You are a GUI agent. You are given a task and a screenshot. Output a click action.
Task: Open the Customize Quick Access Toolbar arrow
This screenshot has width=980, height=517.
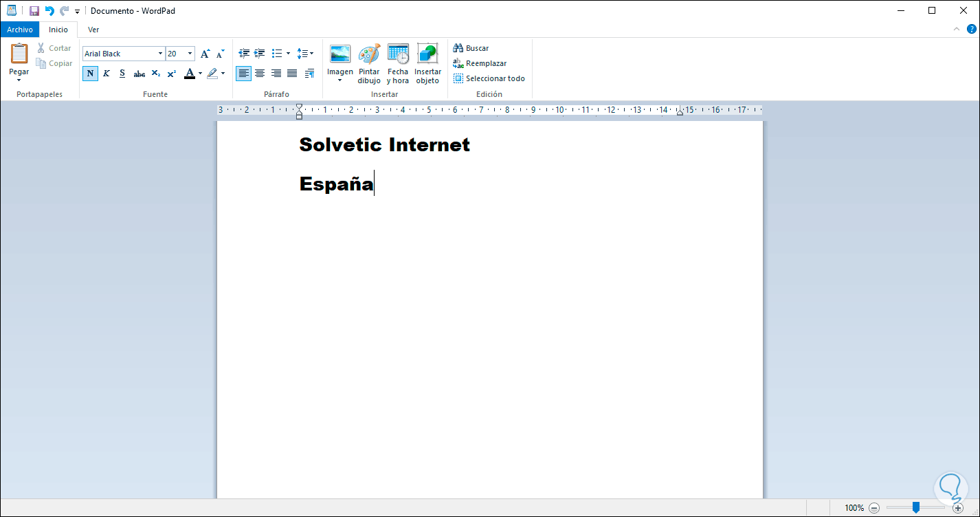point(77,12)
